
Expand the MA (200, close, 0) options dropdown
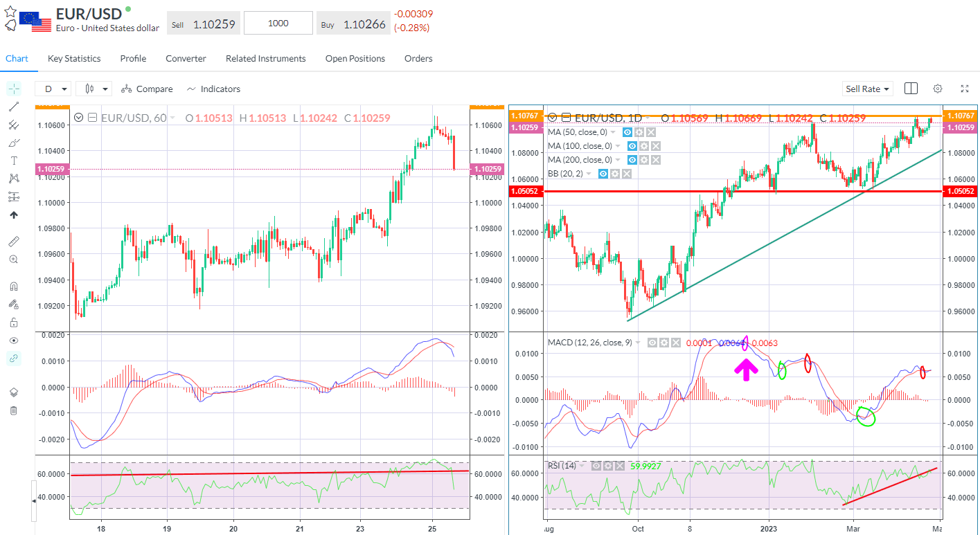618,159
